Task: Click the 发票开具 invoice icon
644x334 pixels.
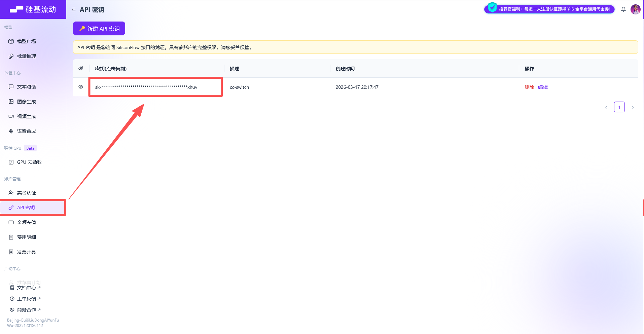Action: [11, 252]
